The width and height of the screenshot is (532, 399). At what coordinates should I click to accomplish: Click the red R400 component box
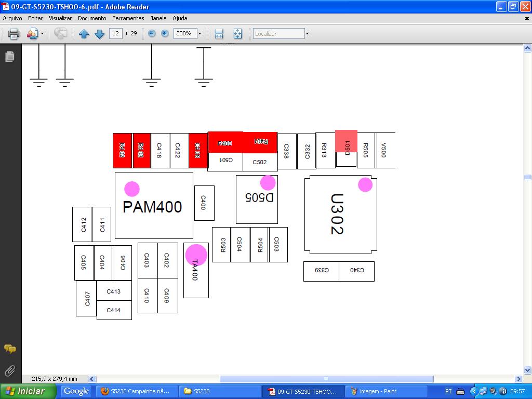(225, 142)
